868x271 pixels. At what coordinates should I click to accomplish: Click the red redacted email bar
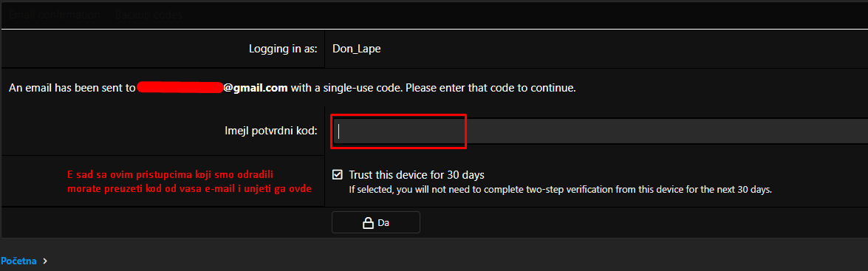[x=180, y=87]
